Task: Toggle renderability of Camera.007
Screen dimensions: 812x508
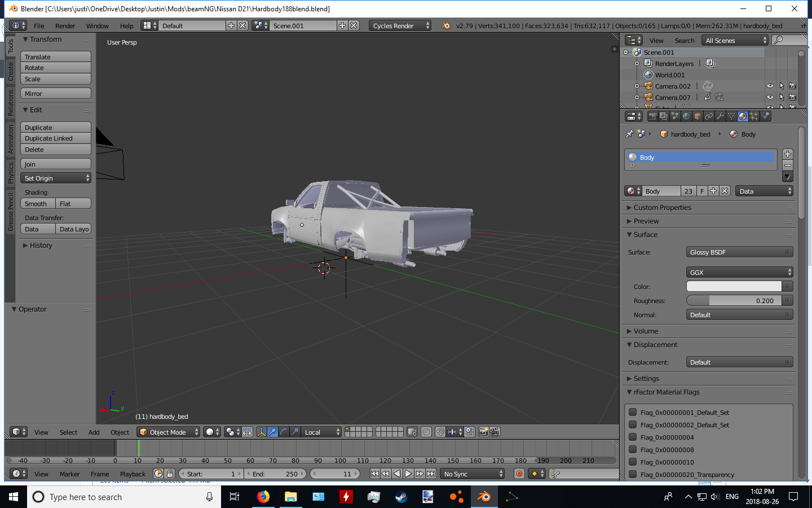Action: [792, 97]
